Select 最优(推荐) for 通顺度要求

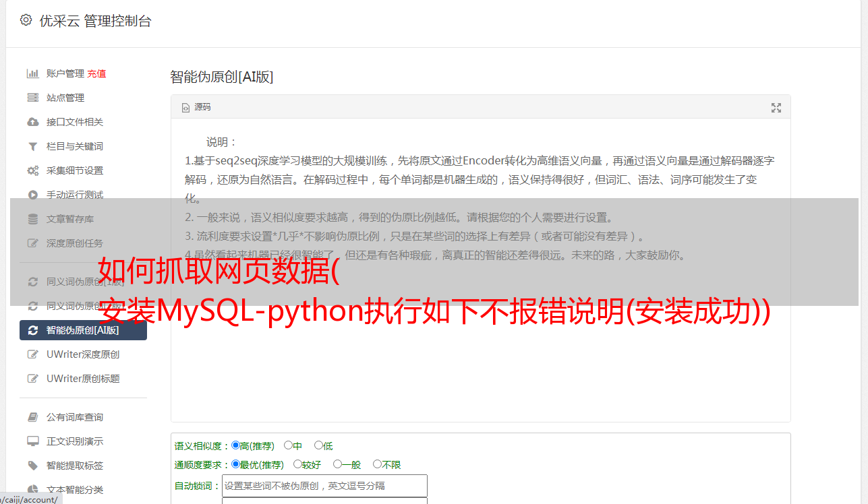[235, 464]
